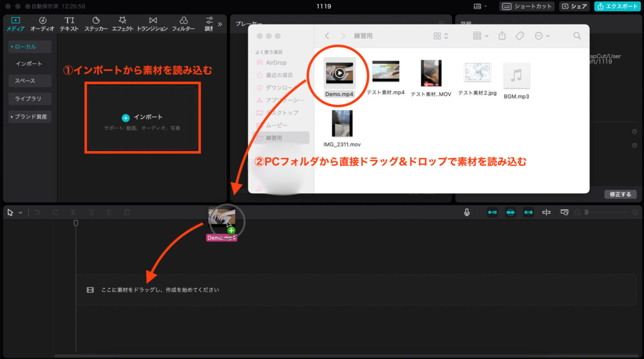Switch to the テキスト panel
The image size is (644, 359).
(69, 24)
